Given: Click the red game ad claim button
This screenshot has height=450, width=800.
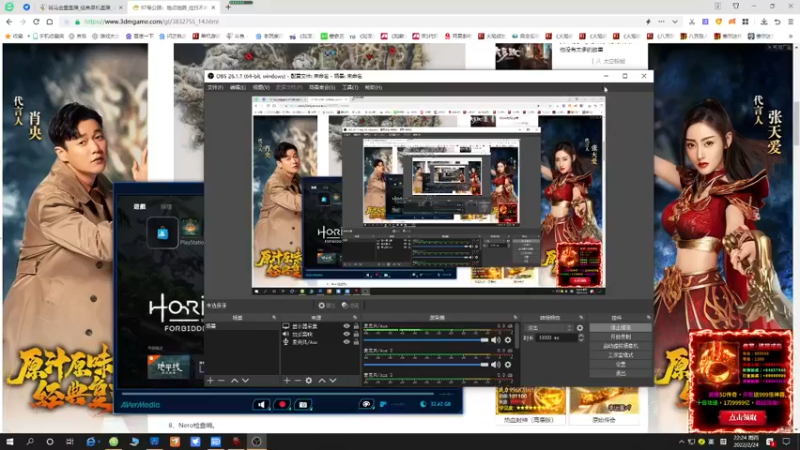Looking at the screenshot, I should [742, 417].
